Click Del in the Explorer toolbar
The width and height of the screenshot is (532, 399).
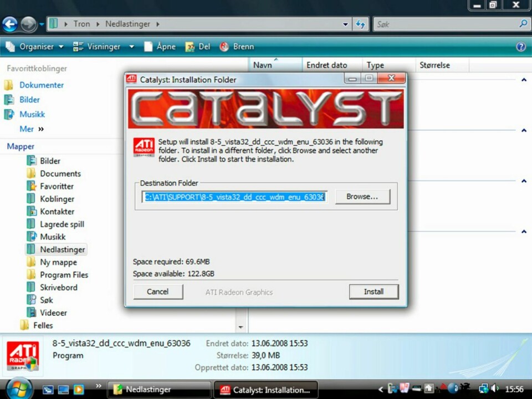198,47
